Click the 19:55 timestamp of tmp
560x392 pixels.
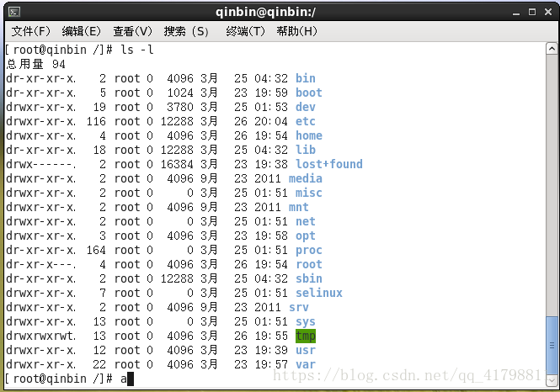(271, 336)
